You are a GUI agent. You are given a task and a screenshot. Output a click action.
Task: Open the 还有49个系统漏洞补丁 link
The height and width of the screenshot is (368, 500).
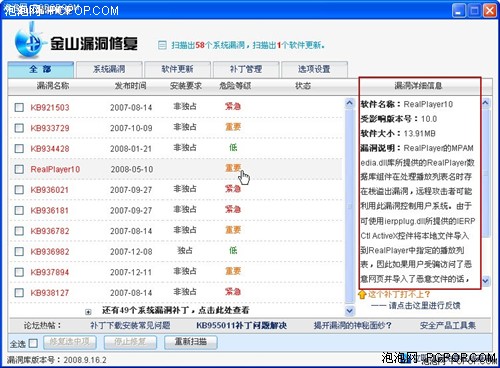[x=175, y=310]
